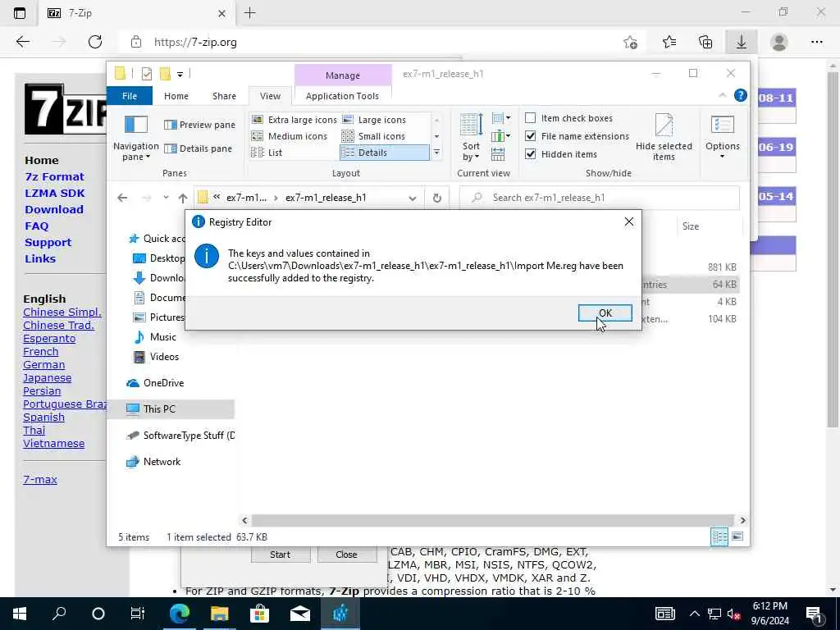This screenshot has height=630, width=840.
Task: Select Network in navigation pane
Action: pyautogui.click(x=162, y=462)
